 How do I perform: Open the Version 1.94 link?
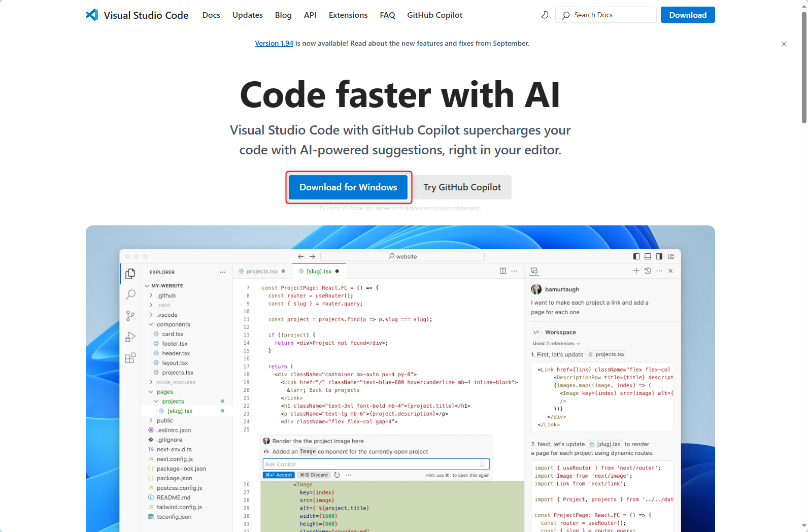tap(274, 44)
